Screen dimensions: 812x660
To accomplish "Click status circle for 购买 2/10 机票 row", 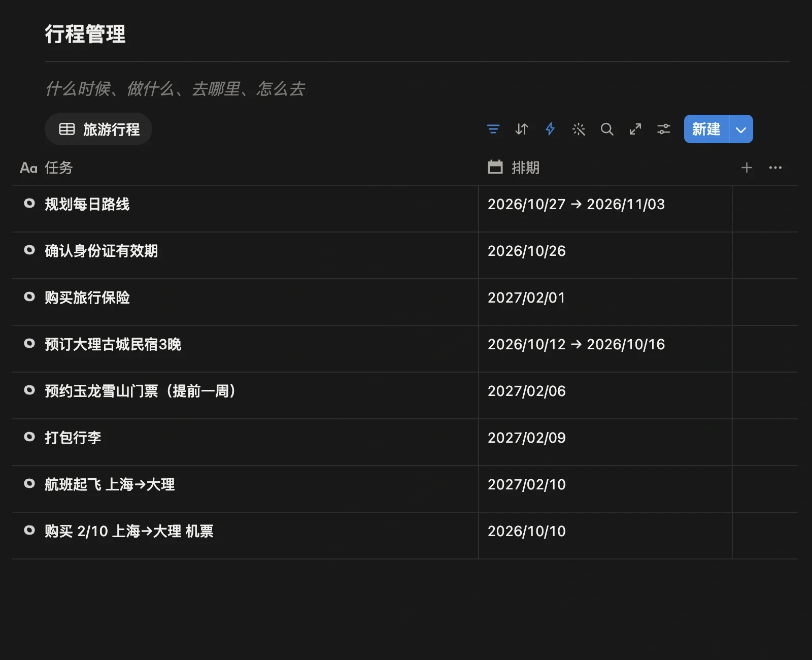I will click(29, 530).
